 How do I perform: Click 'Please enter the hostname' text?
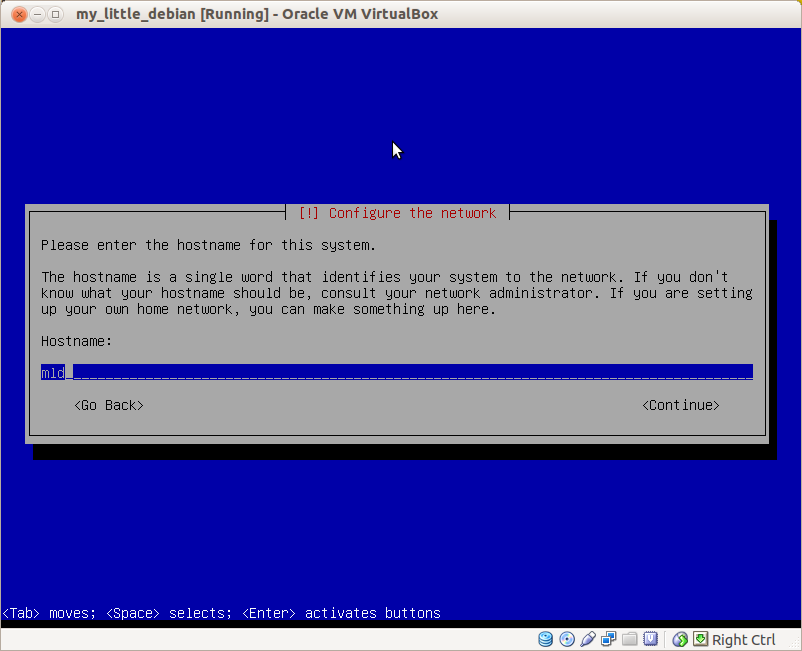208,245
